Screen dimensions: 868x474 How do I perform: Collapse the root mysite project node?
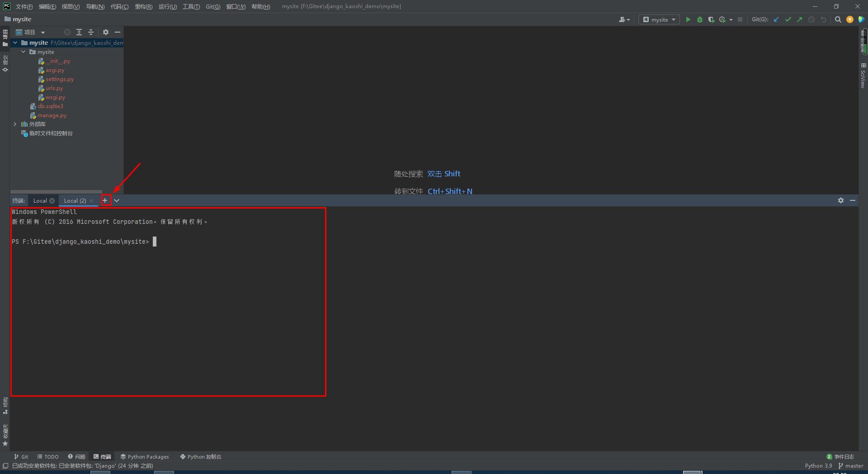pyautogui.click(x=15, y=43)
